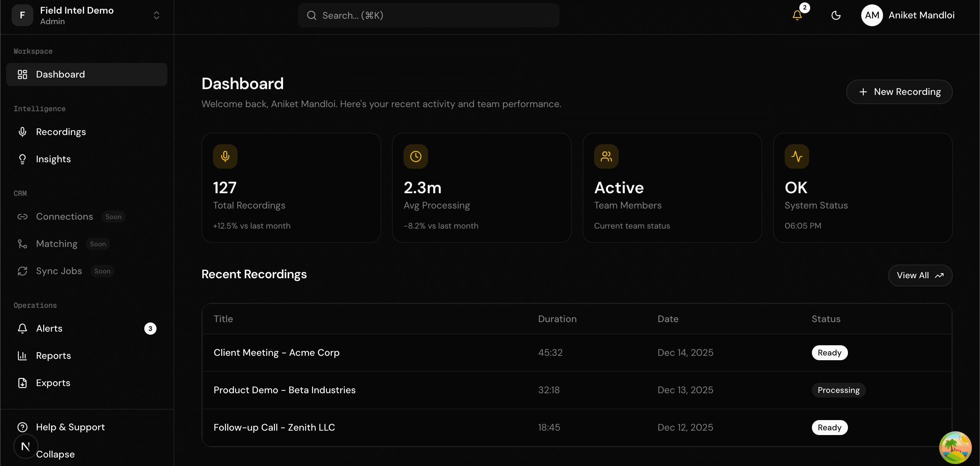Select Connections in the CRM section
Viewport: 980px width, 466px height.
[x=87, y=216]
